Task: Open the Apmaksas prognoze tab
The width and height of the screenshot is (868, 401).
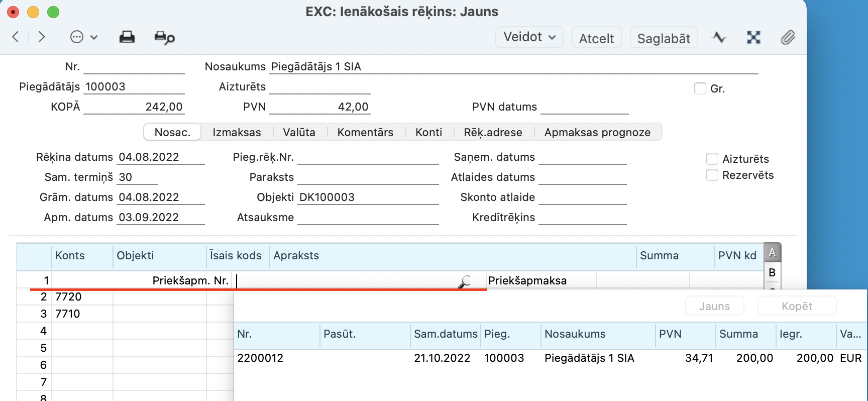Action: tap(597, 132)
